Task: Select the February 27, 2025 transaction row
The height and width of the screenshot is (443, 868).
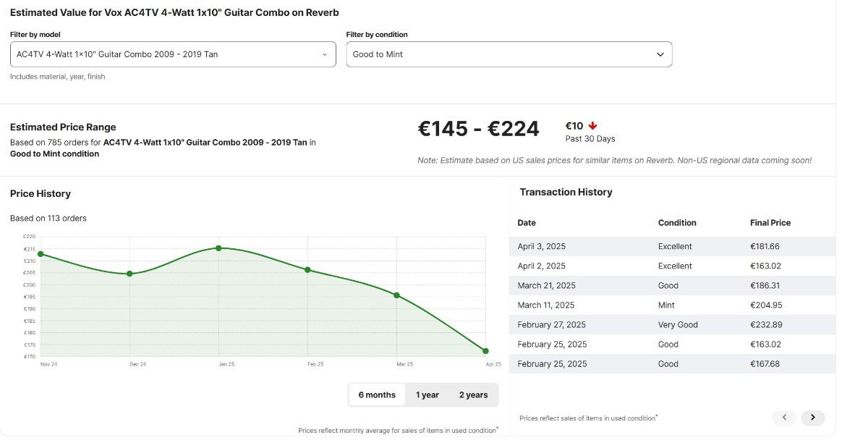Action: [671, 325]
